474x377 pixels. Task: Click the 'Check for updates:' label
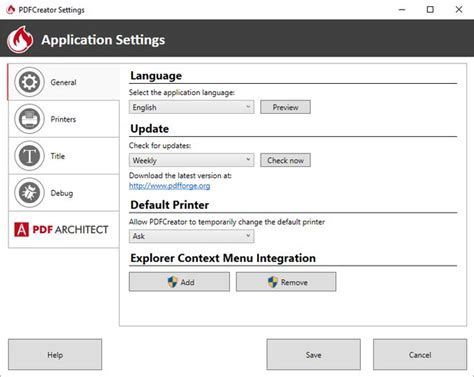click(160, 145)
